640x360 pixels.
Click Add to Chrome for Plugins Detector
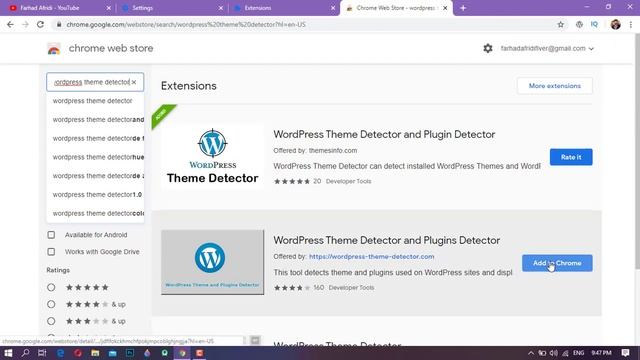click(557, 263)
